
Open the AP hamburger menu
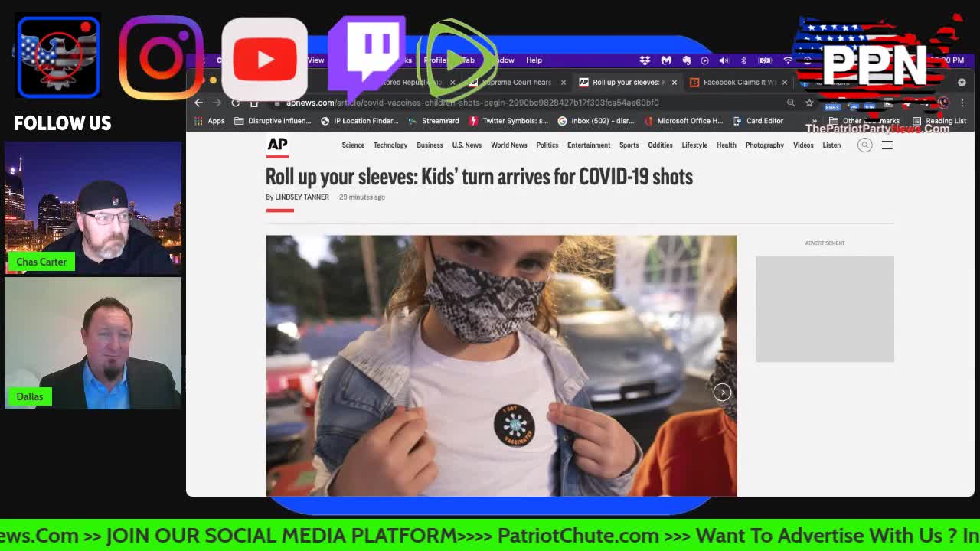coord(887,145)
